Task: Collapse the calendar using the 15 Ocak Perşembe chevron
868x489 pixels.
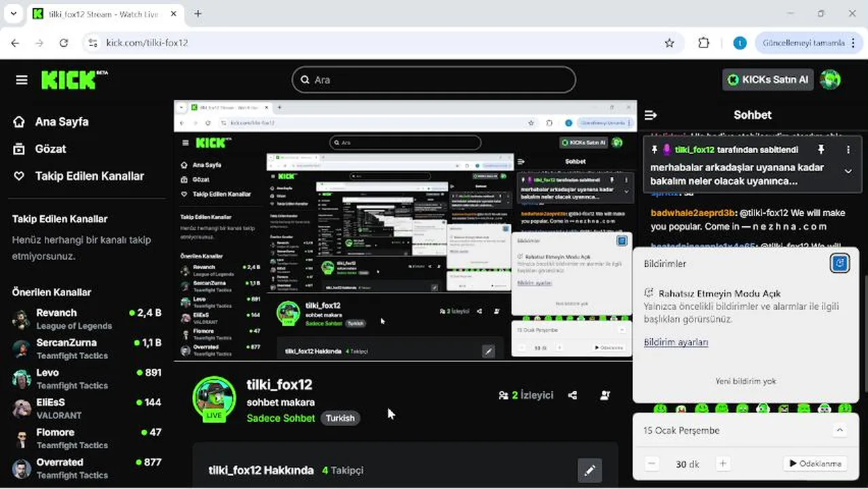Action: [839, 431]
